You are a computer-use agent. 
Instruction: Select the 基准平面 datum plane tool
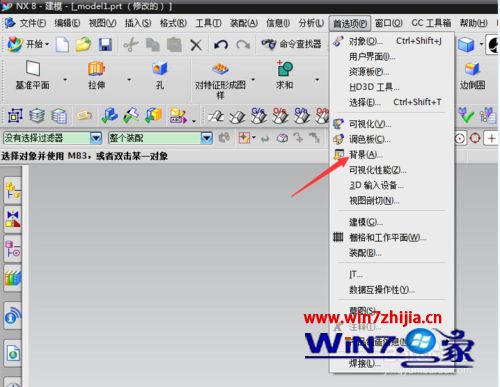point(33,75)
